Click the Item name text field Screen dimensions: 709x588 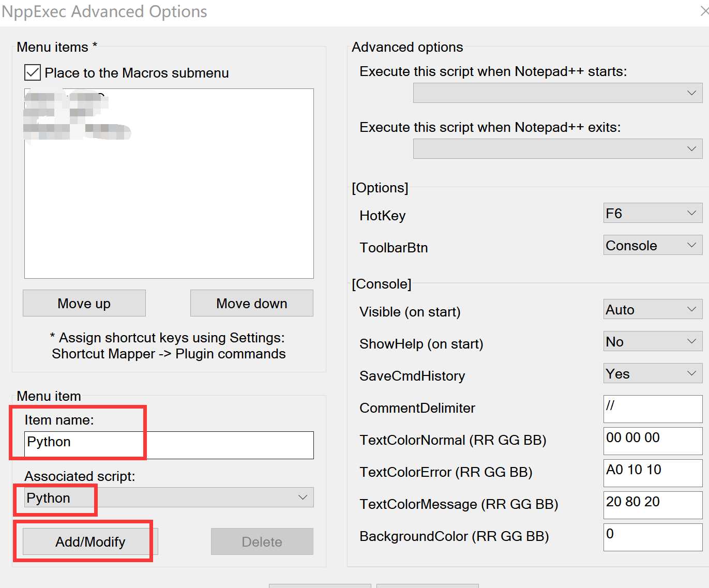(x=169, y=445)
